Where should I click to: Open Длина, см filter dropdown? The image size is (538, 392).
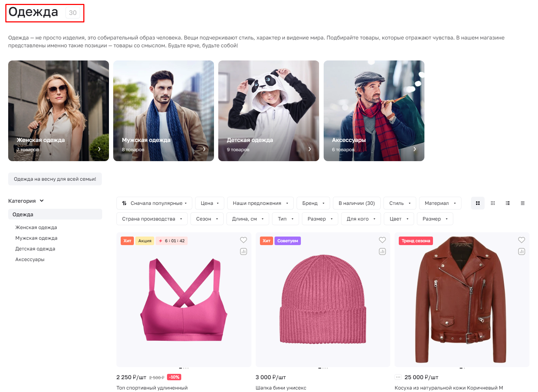pos(248,219)
